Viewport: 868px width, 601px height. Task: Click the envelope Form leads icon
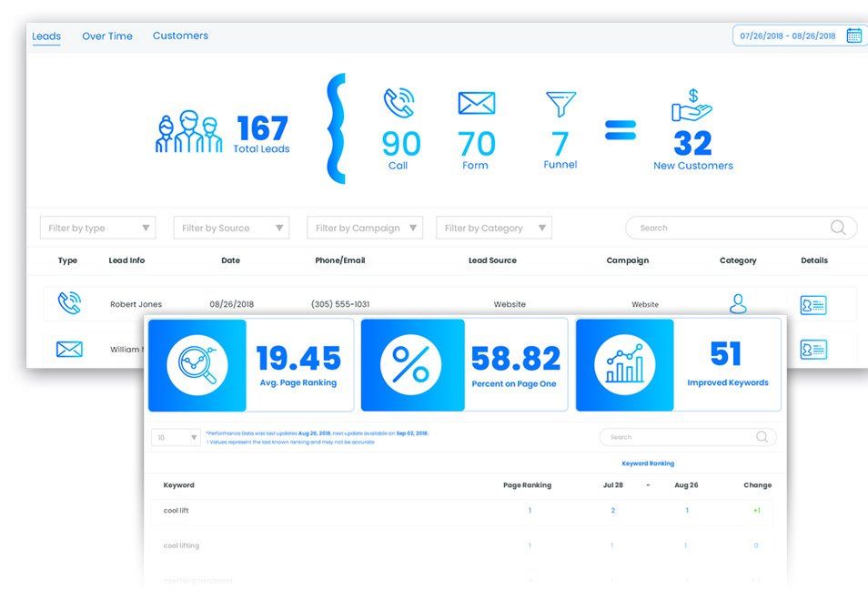[x=476, y=103]
